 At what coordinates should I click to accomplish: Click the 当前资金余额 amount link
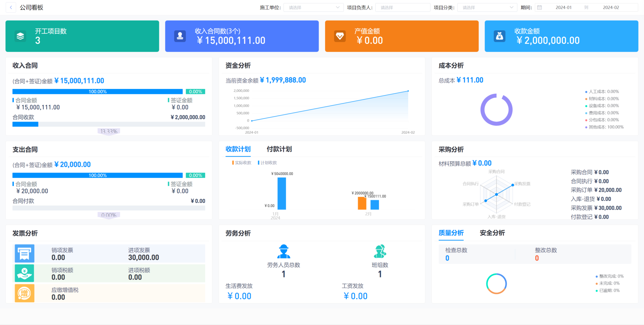tap(283, 80)
